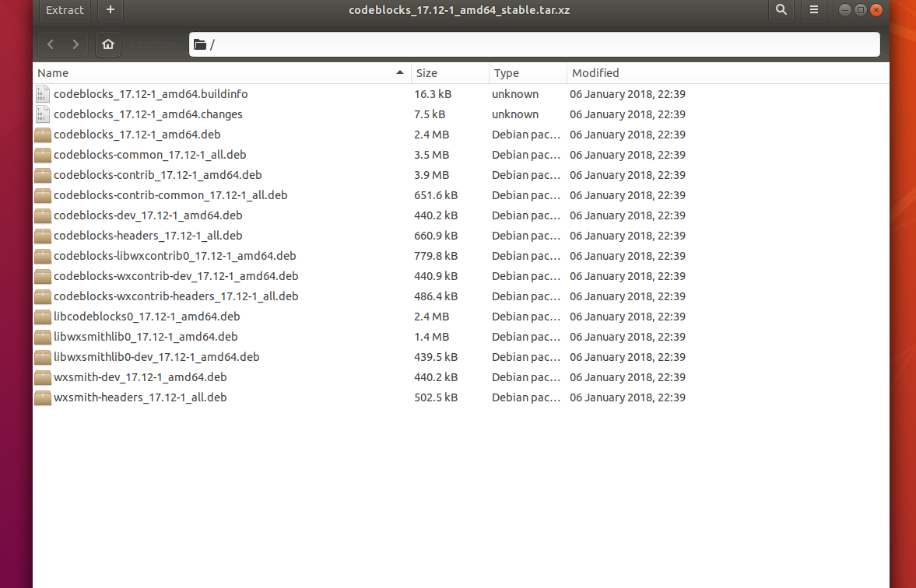Click package icon for codeblocks-wxcontrib-dev deb
The width and height of the screenshot is (916, 588).
click(43, 276)
